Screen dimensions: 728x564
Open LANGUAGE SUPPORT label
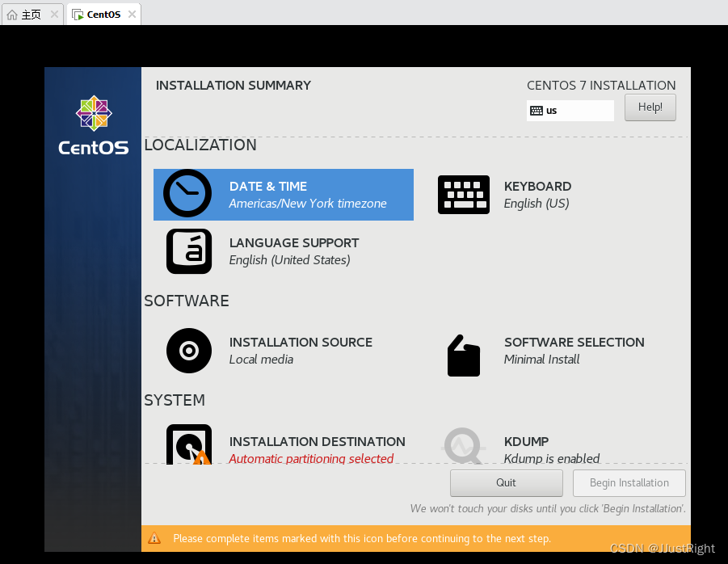point(294,242)
